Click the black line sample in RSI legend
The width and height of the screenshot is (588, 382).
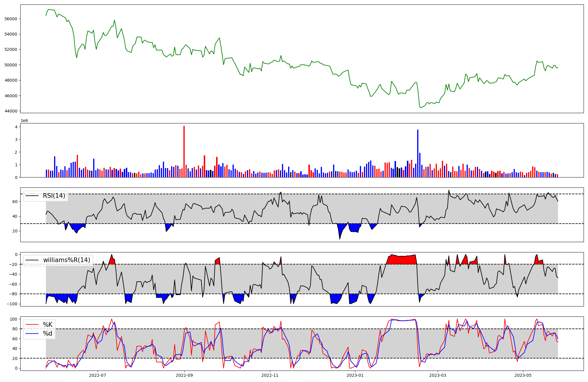[x=32, y=196]
